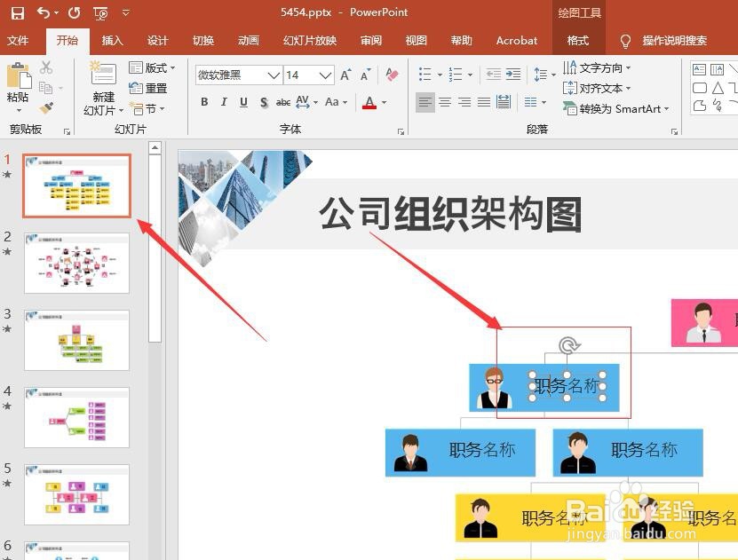
Task: Toggle numbered list formatting
Action: [x=456, y=73]
